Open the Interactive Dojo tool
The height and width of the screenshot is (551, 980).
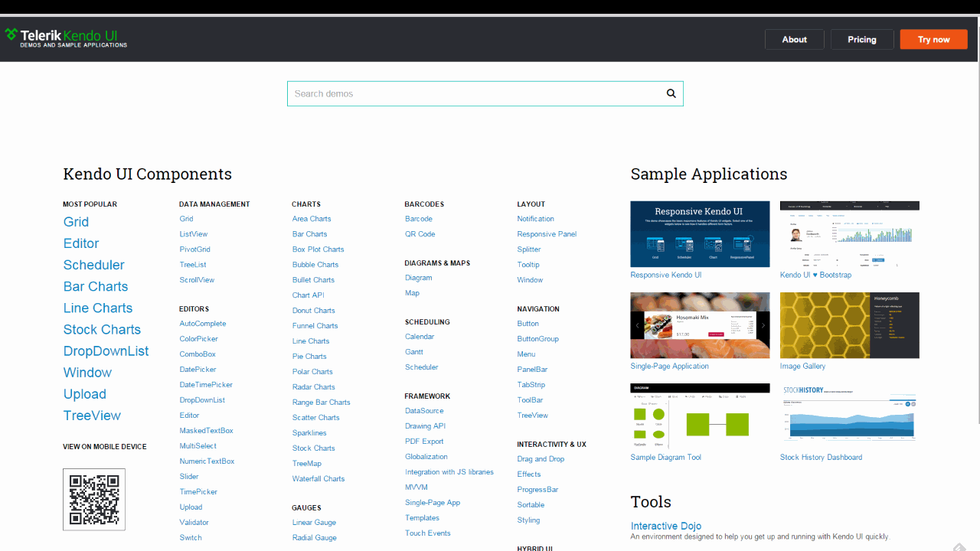coord(665,526)
